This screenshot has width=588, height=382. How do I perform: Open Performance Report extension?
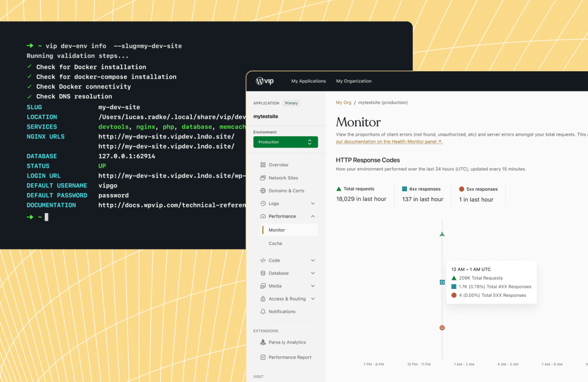(289, 357)
